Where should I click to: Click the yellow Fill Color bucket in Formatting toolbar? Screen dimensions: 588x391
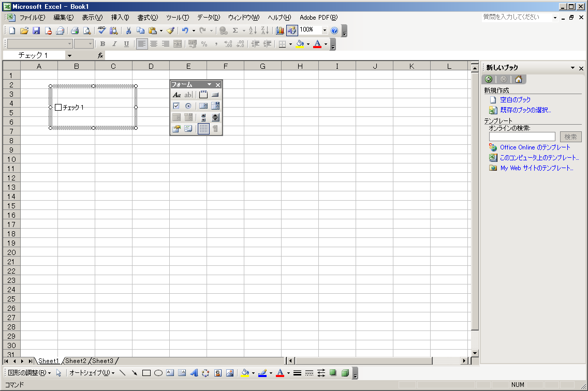(300, 44)
